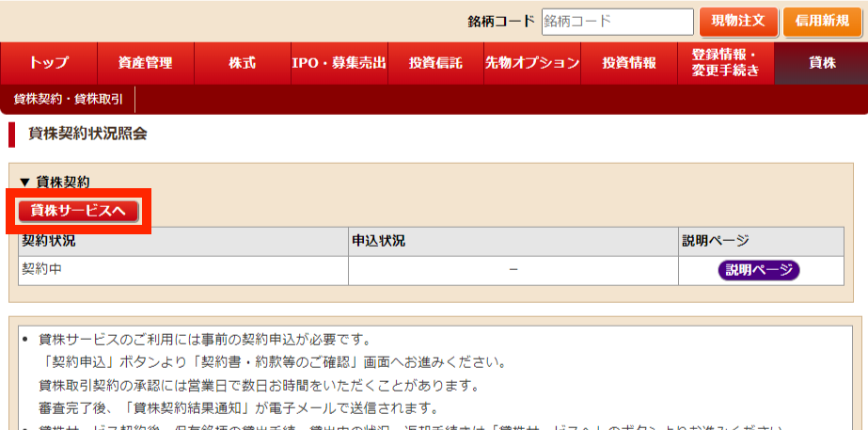Click the 申込状況 column header

click(378, 242)
